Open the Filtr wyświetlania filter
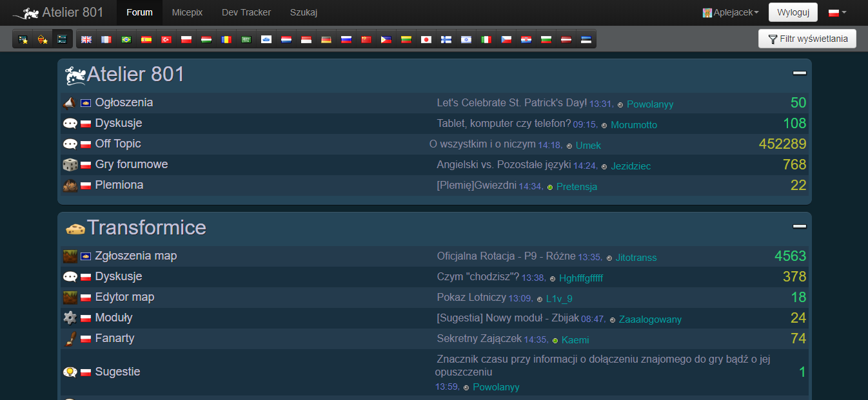Image resolution: width=868 pixels, height=400 pixels. [x=807, y=39]
